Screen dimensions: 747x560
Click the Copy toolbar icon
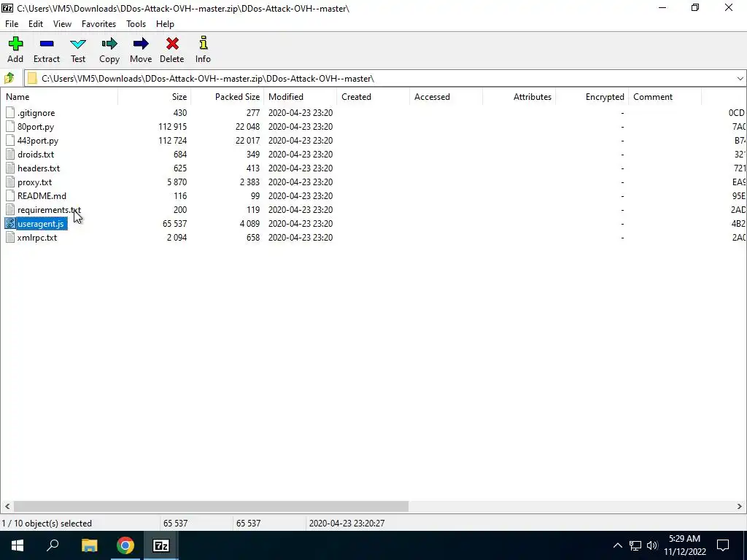(109, 44)
